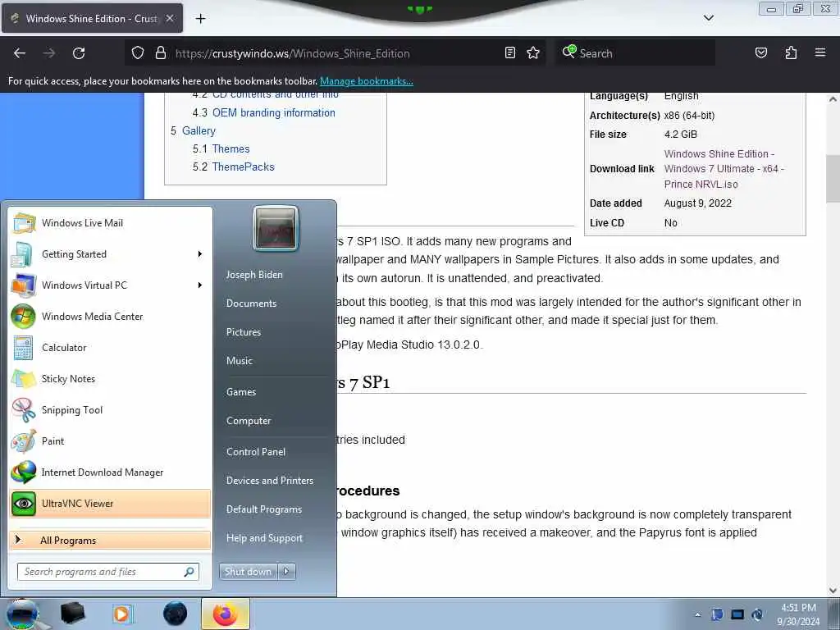This screenshot has width=840, height=630.
Task: Expand All Programs list
Action: (x=111, y=541)
